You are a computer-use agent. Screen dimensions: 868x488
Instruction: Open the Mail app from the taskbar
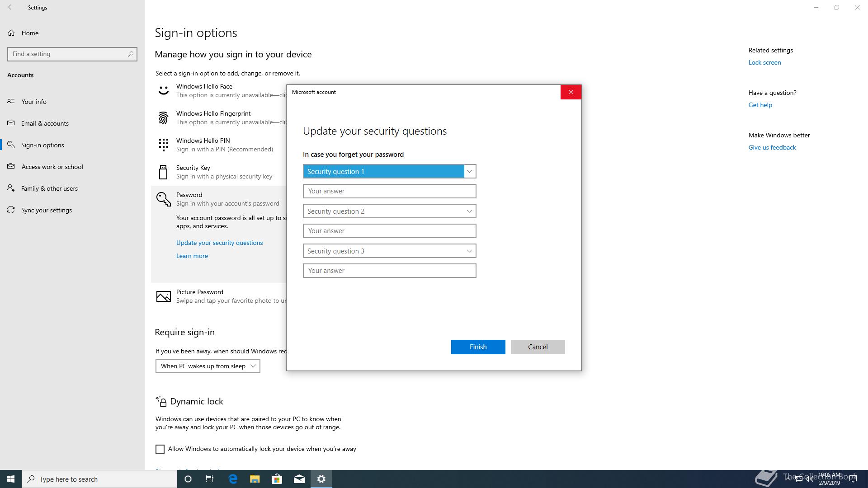point(299,479)
